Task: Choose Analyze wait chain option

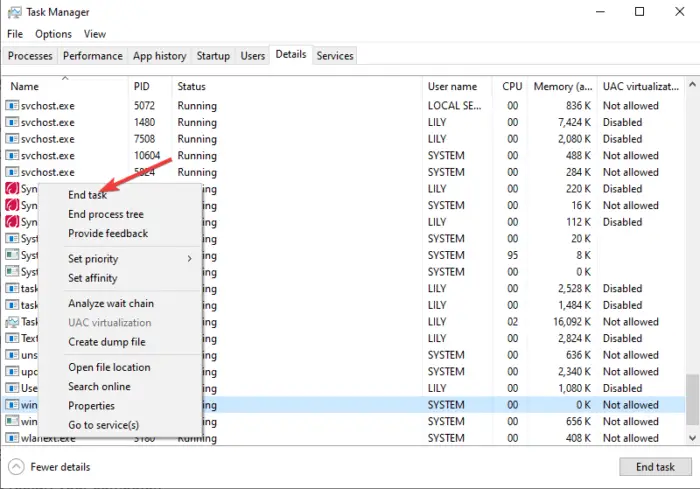Action: [111, 303]
